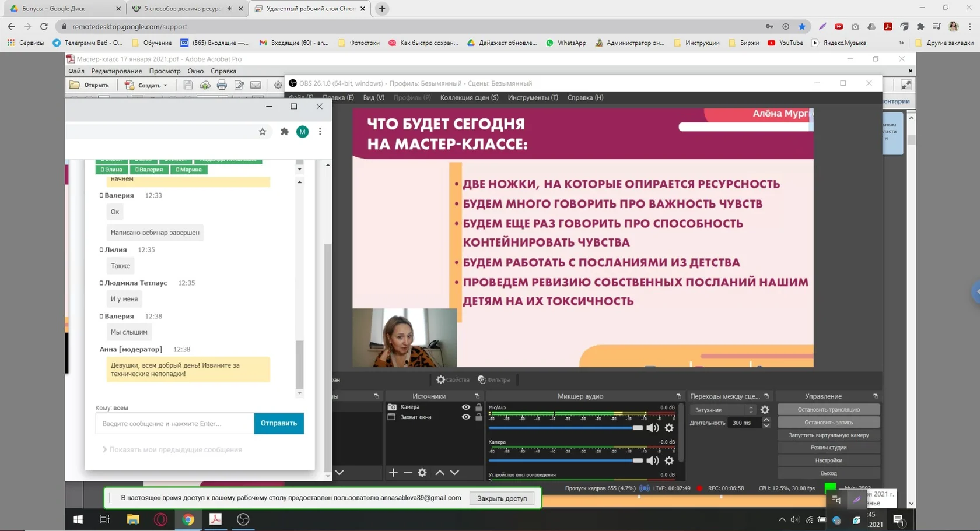
Task: Undock the Микшер аудио panel
Action: (678, 396)
